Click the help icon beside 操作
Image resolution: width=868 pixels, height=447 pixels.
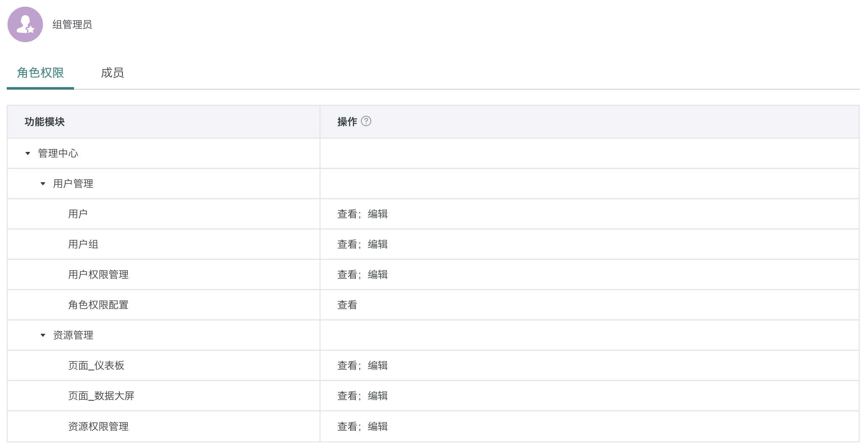[x=366, y=121]
